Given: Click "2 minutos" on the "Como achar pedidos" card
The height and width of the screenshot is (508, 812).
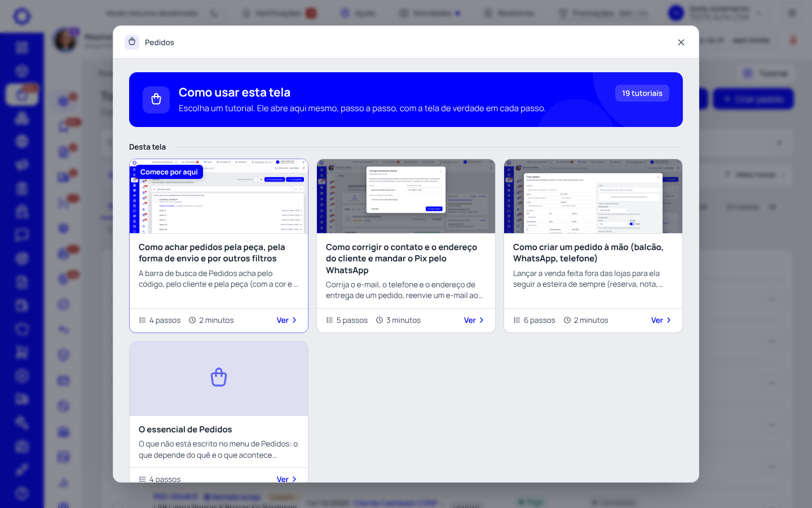Looking at the screenshot, I should [211, 320].
